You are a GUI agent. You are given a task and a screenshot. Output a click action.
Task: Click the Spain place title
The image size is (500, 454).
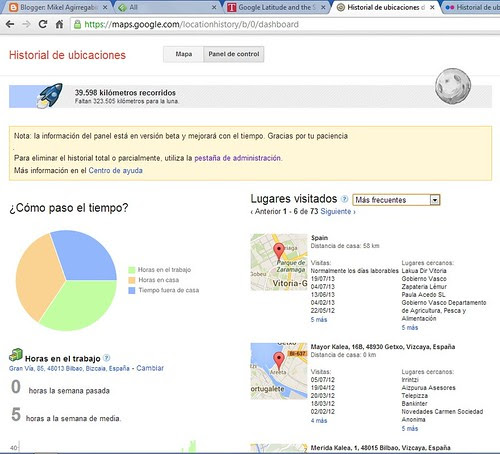click(319, 238)
